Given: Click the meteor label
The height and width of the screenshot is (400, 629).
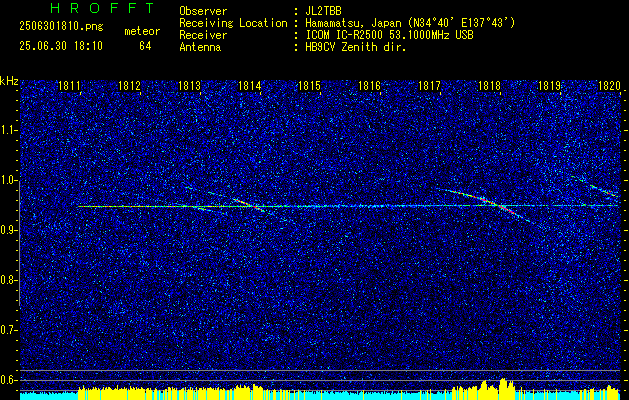Looking at the screenshot, I should point(142,31).
